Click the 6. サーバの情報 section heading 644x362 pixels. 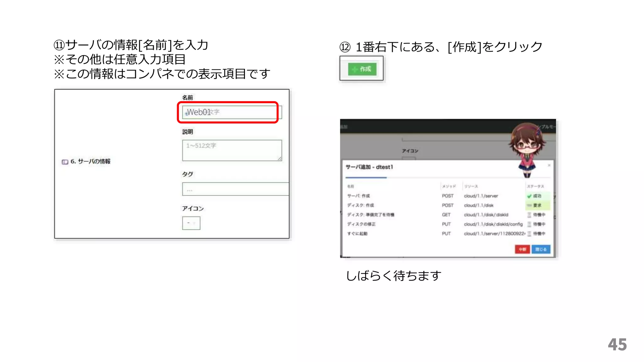90,162
